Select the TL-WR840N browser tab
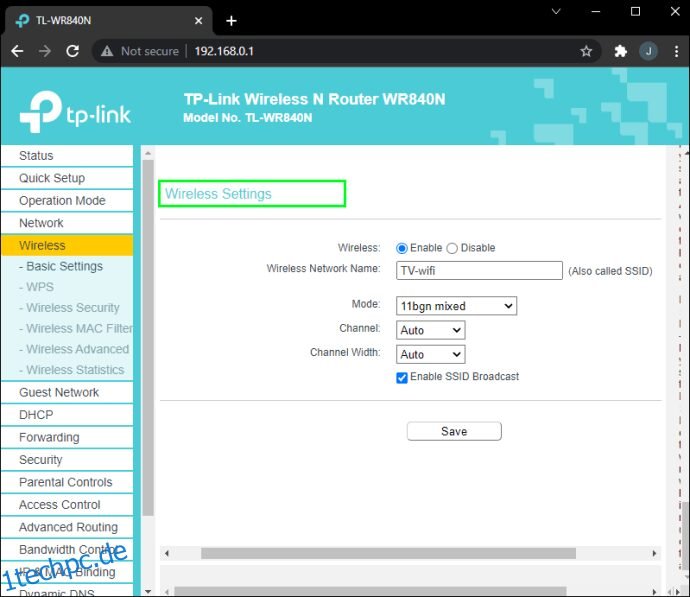 click(x=109, y=21)
